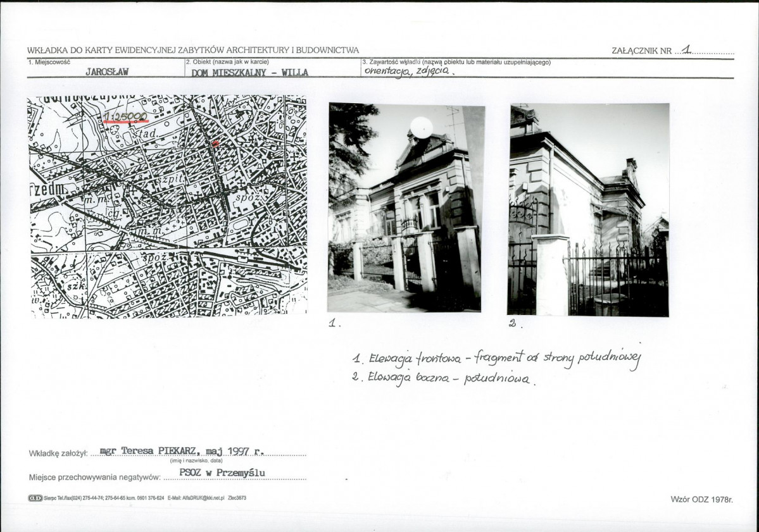Click the orientation map thumbnail
Image resolution: width=759 pixels, height=532 pixels.
[168, 206]
